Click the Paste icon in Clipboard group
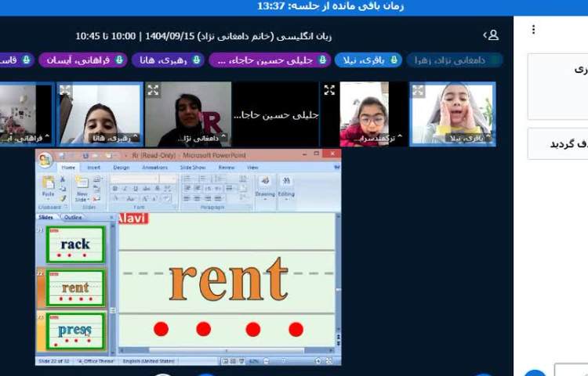This screenshot has width=588, height=376. (x=49, y=187)
